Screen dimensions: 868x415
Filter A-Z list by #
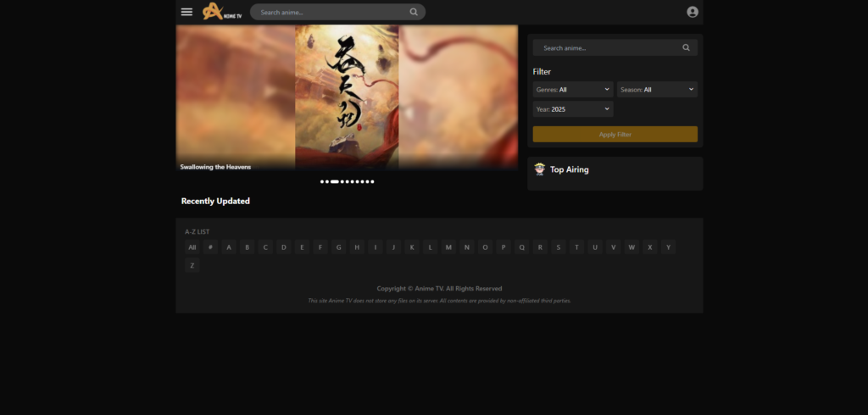point(210,247)
